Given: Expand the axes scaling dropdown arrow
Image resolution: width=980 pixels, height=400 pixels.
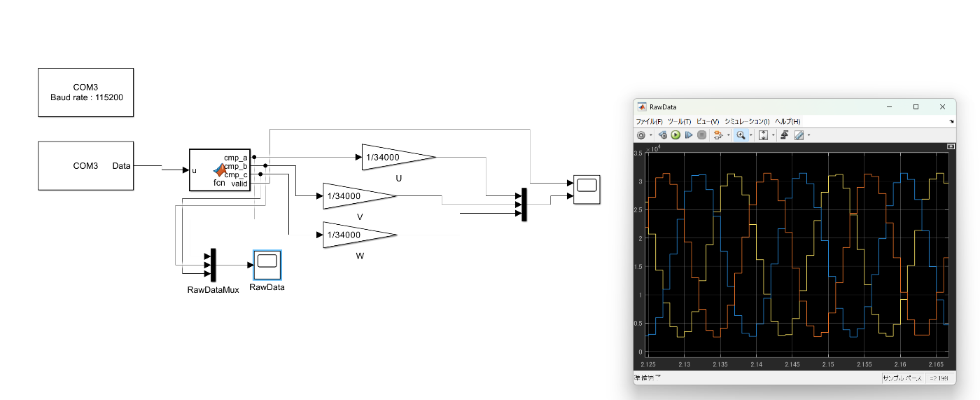Looking at the screenshot, I should click(x=773, y=135).
